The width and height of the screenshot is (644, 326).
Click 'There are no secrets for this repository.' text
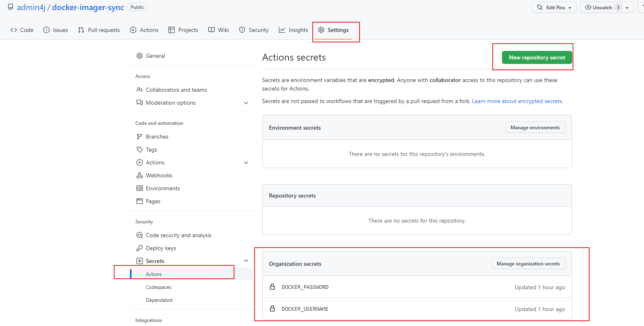pyautogui.click(x=417, y=221)
